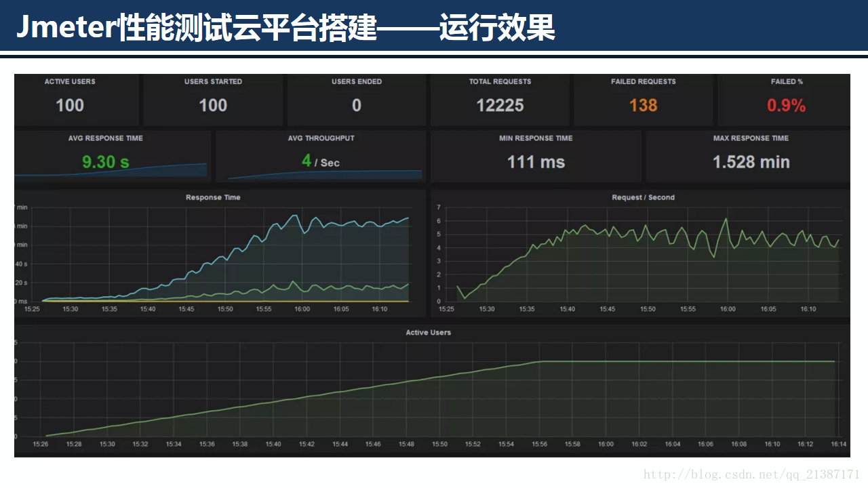
Task: Click the TOTAL REQUESTS panel title
Action: pyautogui.click(x=500, y=81)
